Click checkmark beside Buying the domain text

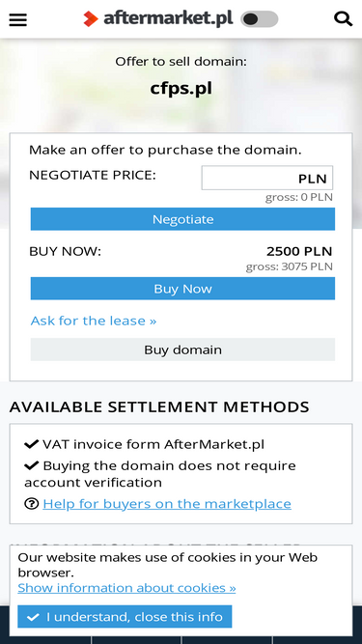[32, 465]
